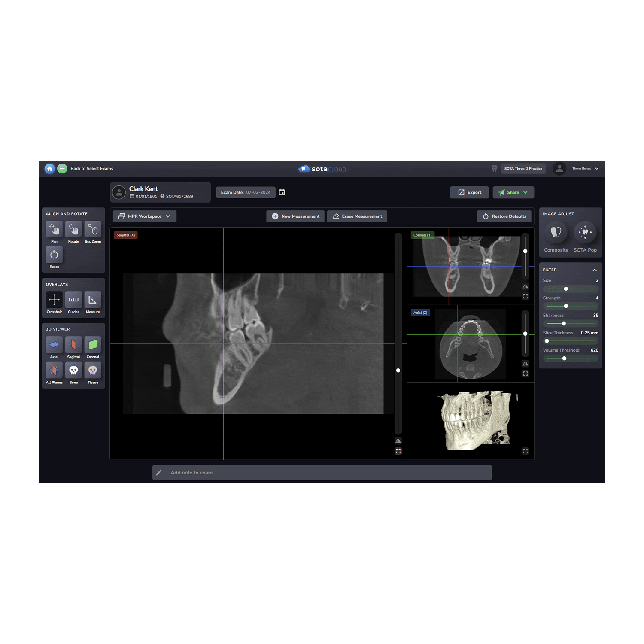Reset alignment and rotation
The width and height of the screenshot is (644, 644).
click(x=54, y=255)
